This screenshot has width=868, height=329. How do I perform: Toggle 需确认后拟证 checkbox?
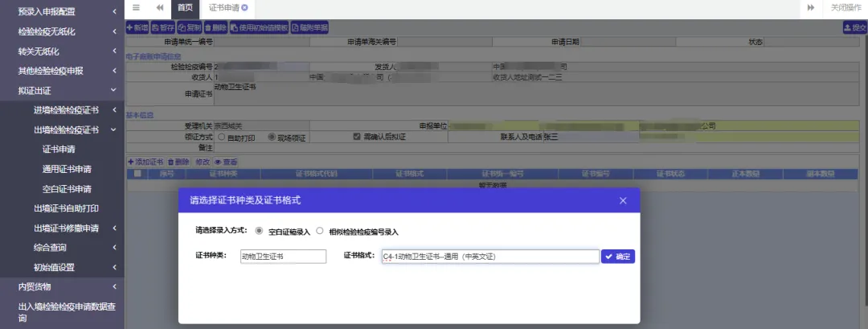pyautogui.click(x=357, y=136)
